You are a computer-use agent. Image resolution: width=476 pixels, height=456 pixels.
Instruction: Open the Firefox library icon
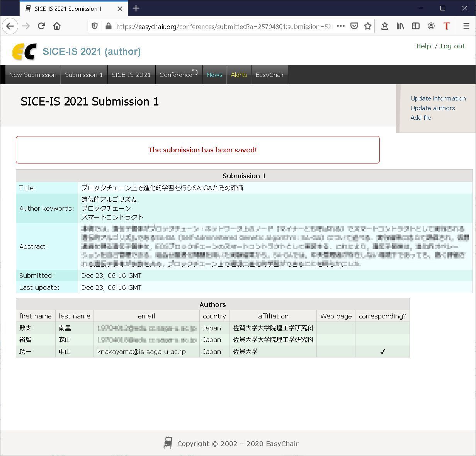pyautogui.click(x=400, y=26)
